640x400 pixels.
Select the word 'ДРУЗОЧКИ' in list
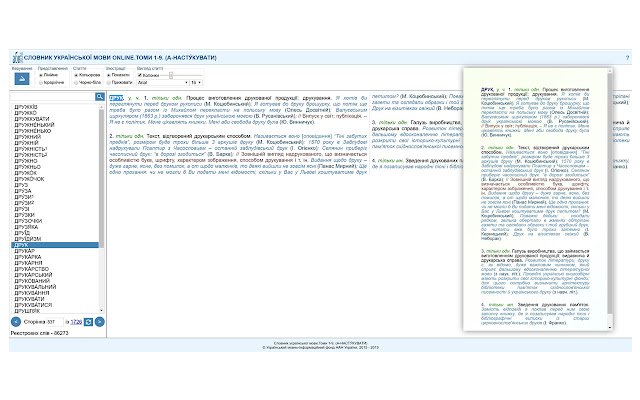[28, 221]
